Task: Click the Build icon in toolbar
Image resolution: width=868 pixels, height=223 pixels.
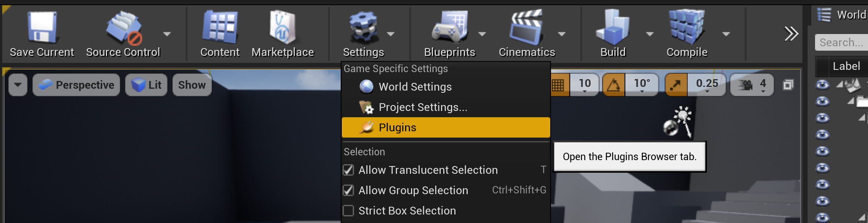Action: click(613, 27)
